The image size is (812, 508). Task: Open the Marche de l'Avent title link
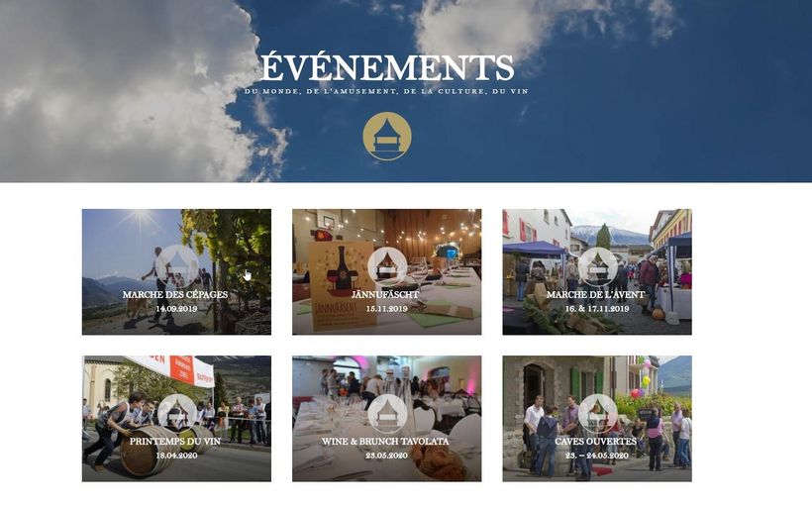click(x=596, y=295)
